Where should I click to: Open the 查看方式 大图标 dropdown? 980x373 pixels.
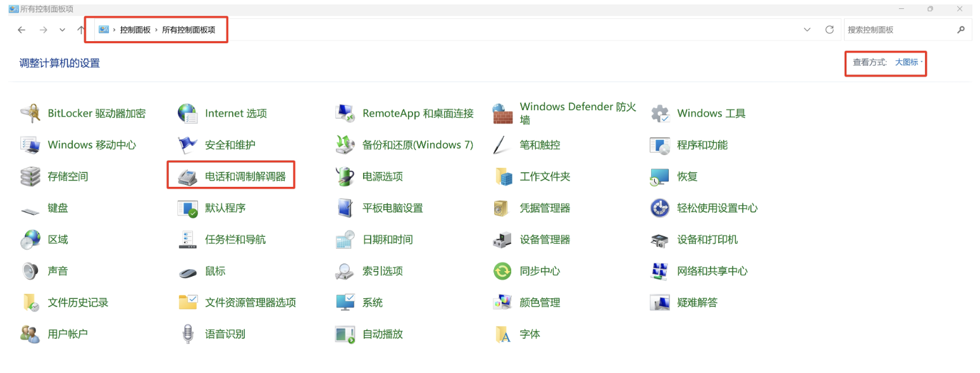(x=909, y=62)
